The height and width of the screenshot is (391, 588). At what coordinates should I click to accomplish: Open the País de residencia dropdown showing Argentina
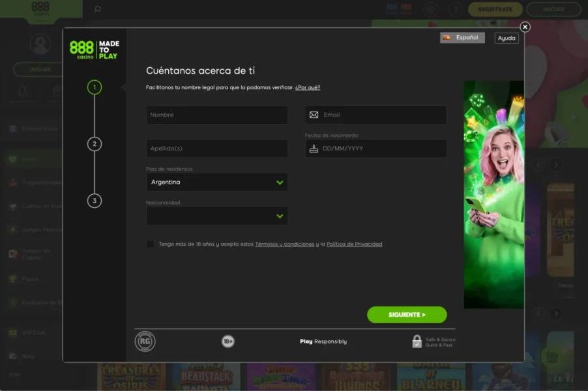216,182
